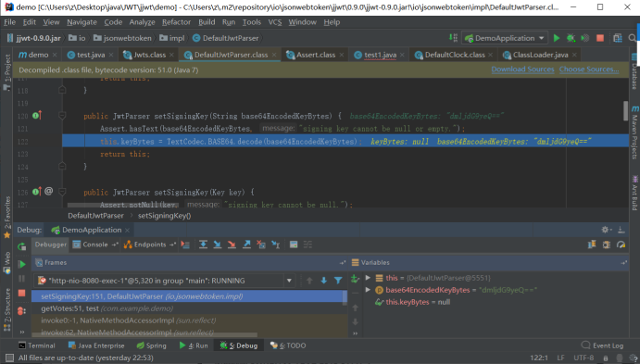Screen dimensions: 640x364
Task: Click the Build project arrow icon in the top toolbar
Action: (453, 38)
